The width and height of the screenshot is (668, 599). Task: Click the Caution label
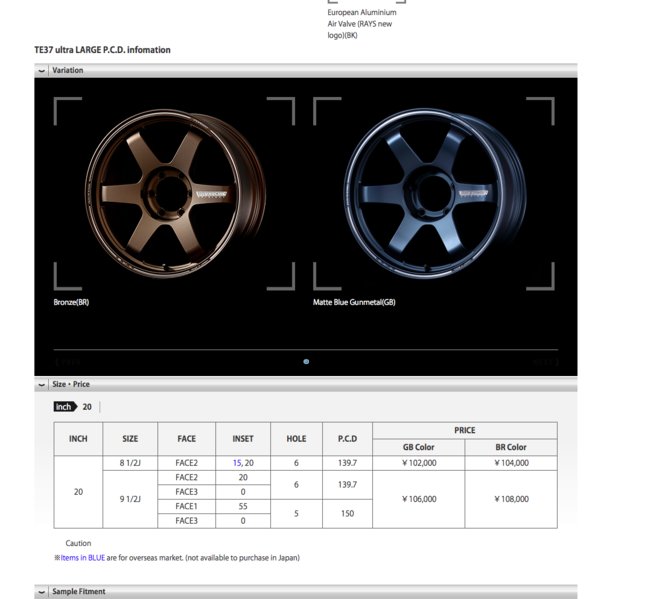[x=78, y=543]
